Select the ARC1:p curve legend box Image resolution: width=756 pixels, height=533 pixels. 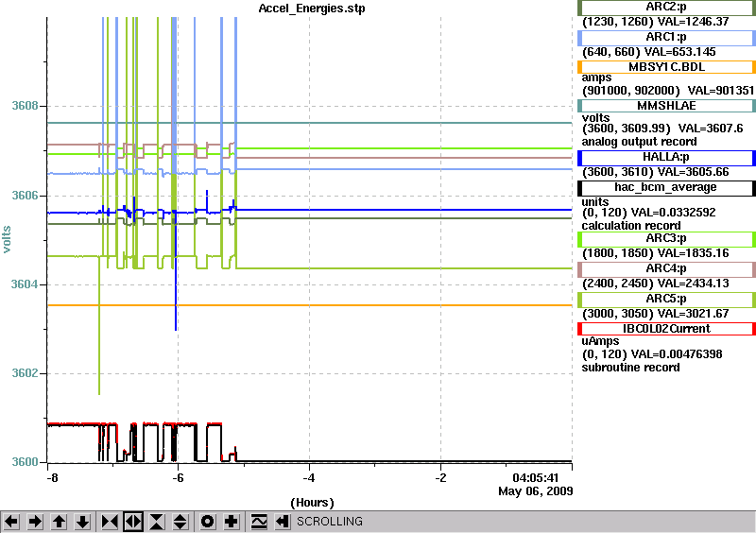click(x=666, y=37)
